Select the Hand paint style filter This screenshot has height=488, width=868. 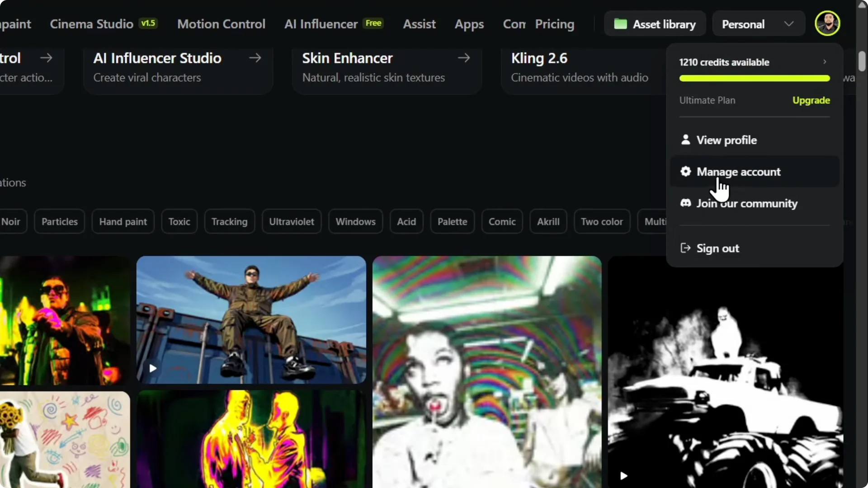pyautogui.click(x=123, y=221)
